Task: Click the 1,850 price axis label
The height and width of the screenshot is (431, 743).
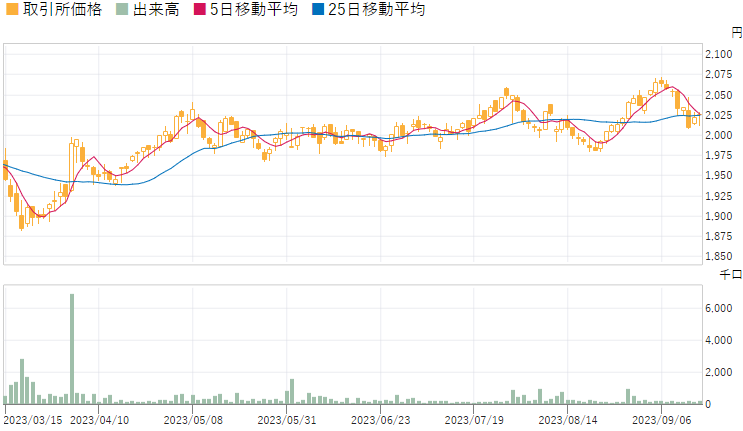Action: click(x=719, y=256)
